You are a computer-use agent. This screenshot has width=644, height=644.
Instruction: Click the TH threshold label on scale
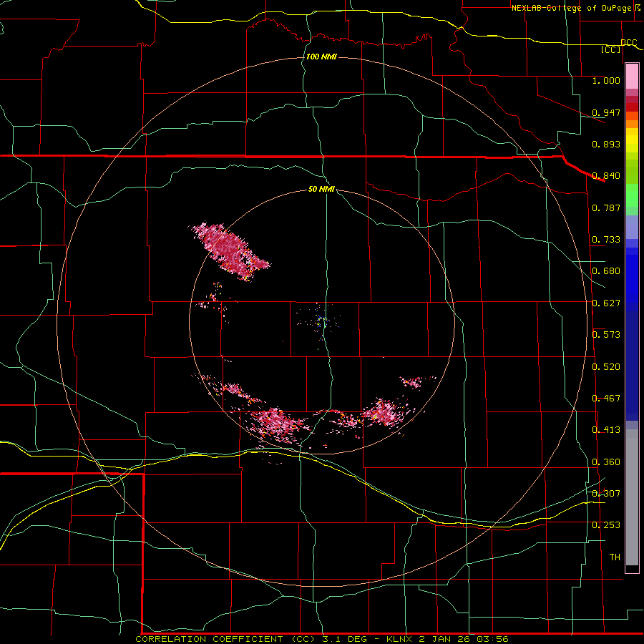pyautogui.click(x=615, y=557)
